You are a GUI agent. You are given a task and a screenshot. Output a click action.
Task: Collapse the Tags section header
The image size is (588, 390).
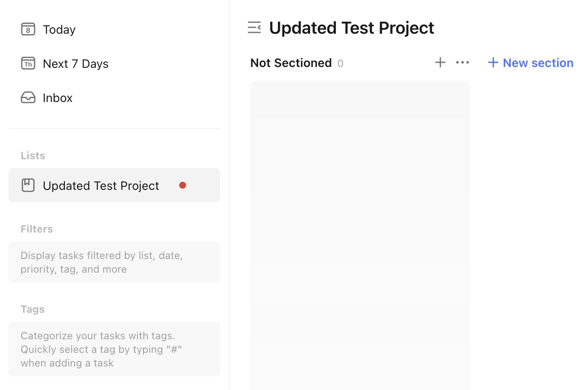pos(32,309)
